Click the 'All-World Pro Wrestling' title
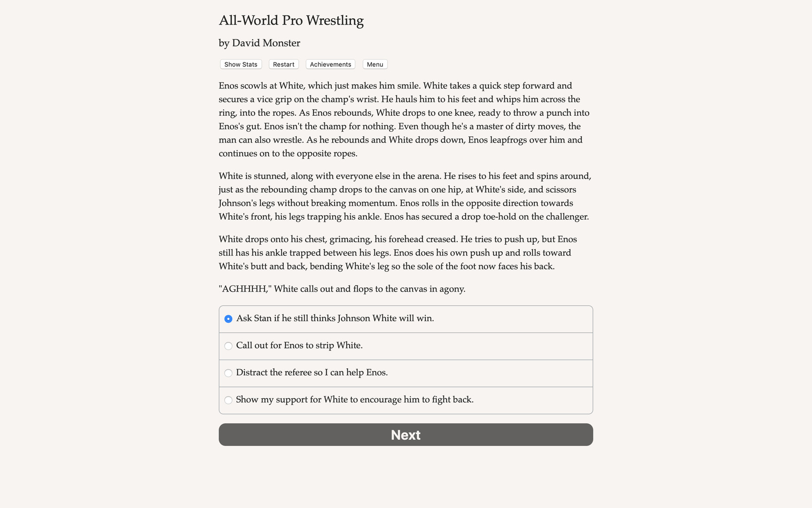Viewport: 812px width, 508px height. tap(291, 20)
